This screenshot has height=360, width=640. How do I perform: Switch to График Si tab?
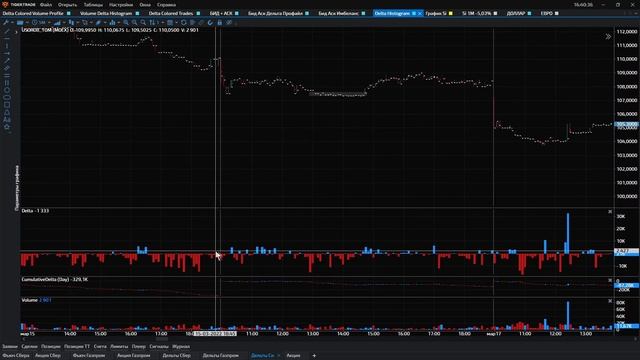click(436, 13)
